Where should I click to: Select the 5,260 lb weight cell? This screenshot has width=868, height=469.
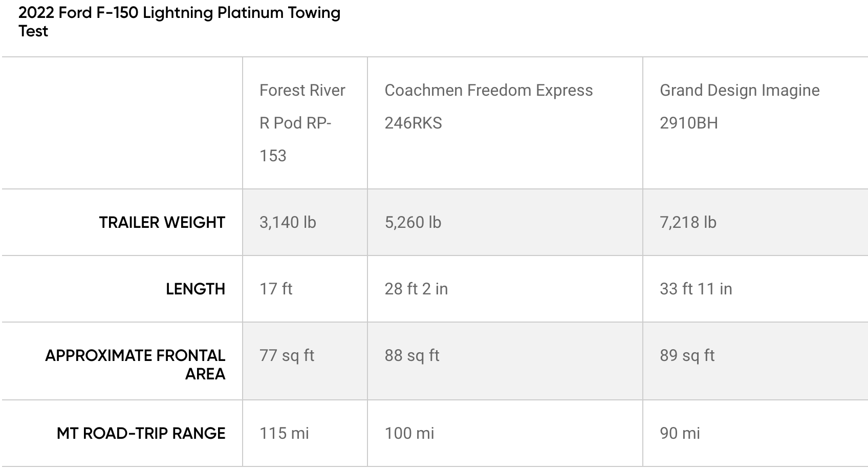coord(413,222)
